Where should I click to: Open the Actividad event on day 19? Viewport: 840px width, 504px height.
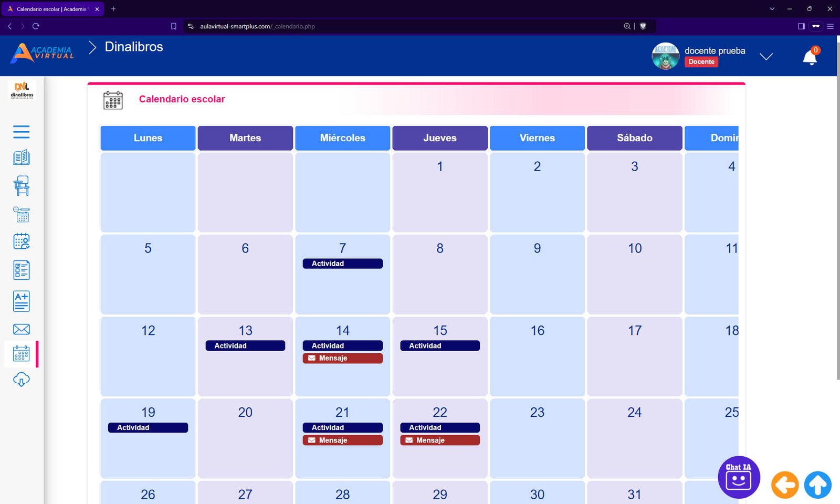(148, 427)
